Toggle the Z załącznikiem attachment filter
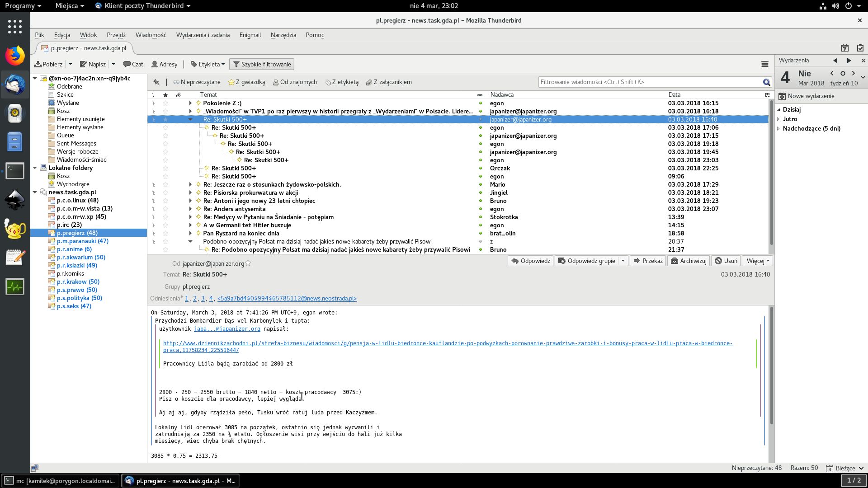The height and width of the screenshot is (488, 868). [389, 82]
